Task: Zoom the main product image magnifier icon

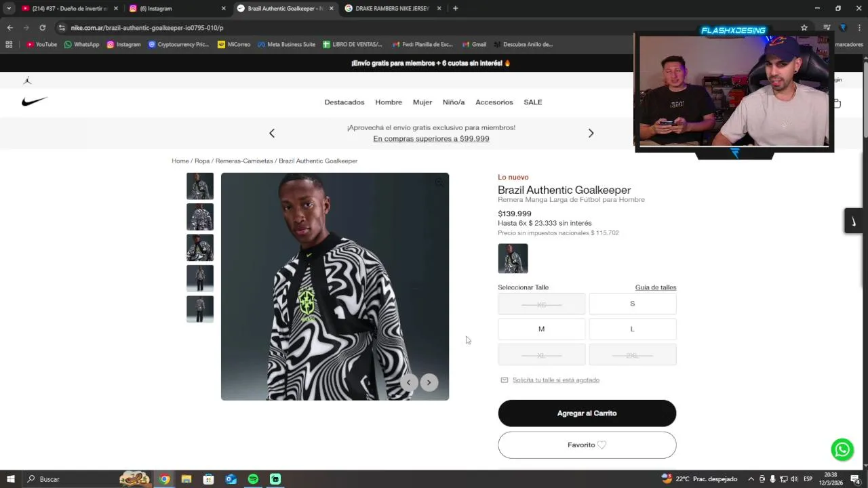Action: coord(439,182)
